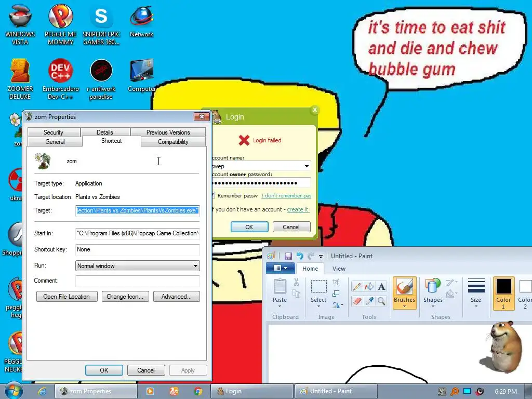Click the Target path field
Viewport: 532px width, 399px height.
137,210
